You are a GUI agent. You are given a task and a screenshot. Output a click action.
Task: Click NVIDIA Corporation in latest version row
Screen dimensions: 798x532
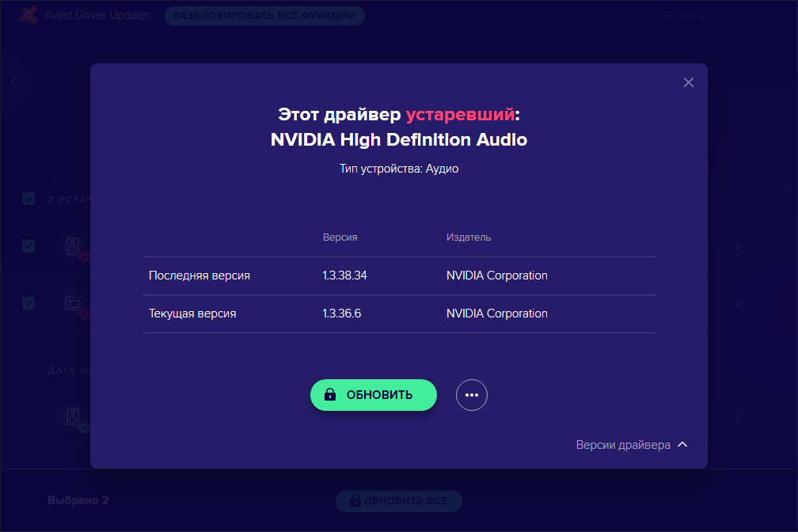pos(496,275)
